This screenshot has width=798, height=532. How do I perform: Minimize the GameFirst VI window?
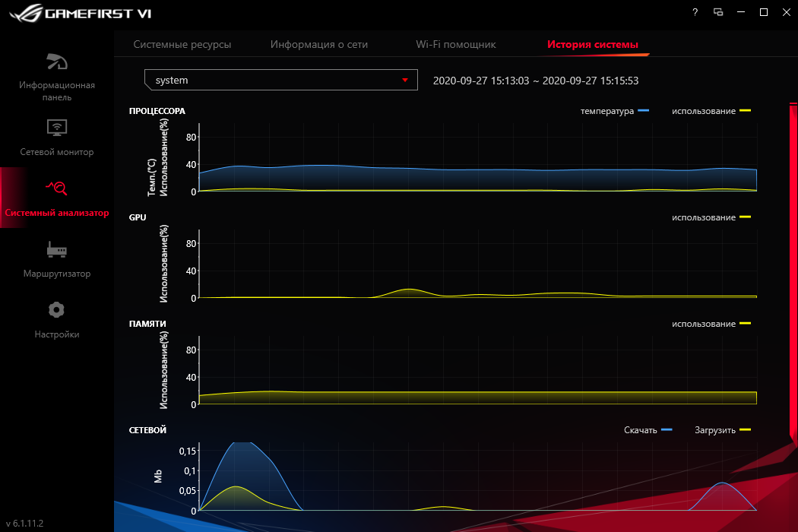741,12
